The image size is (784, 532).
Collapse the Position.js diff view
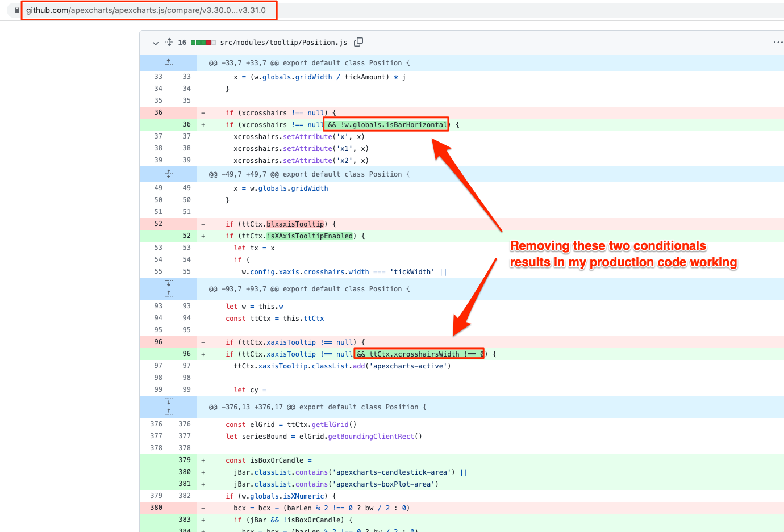156,43
